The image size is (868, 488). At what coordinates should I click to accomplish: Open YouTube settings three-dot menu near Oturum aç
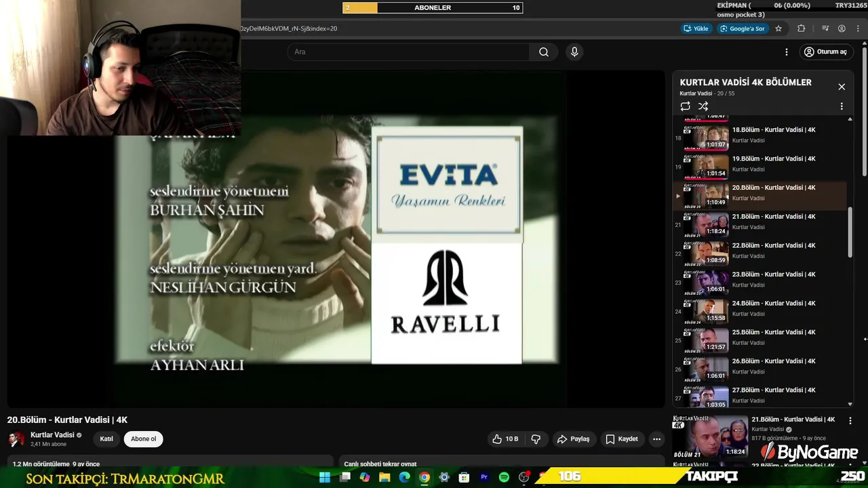coord(787,52)
